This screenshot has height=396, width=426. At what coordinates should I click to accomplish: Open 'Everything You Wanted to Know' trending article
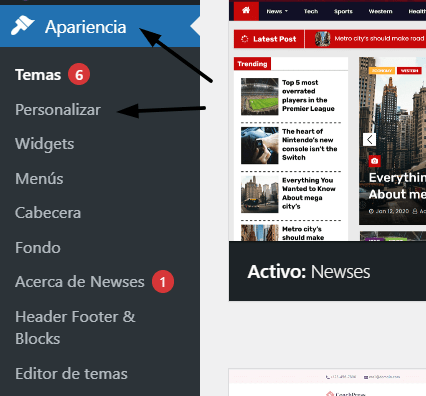click(309, 193)
